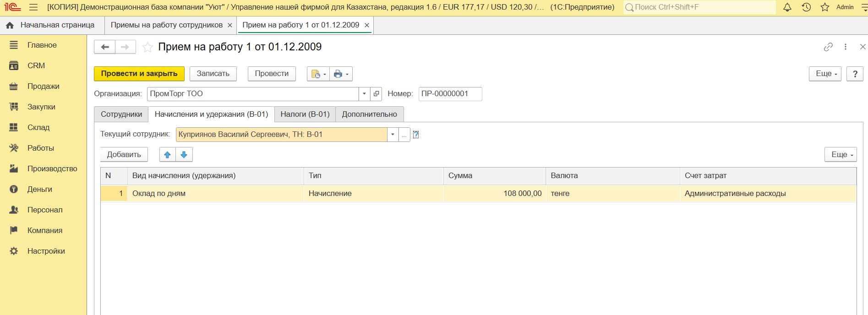Click the create-based-on document icon

click(318, 74)
